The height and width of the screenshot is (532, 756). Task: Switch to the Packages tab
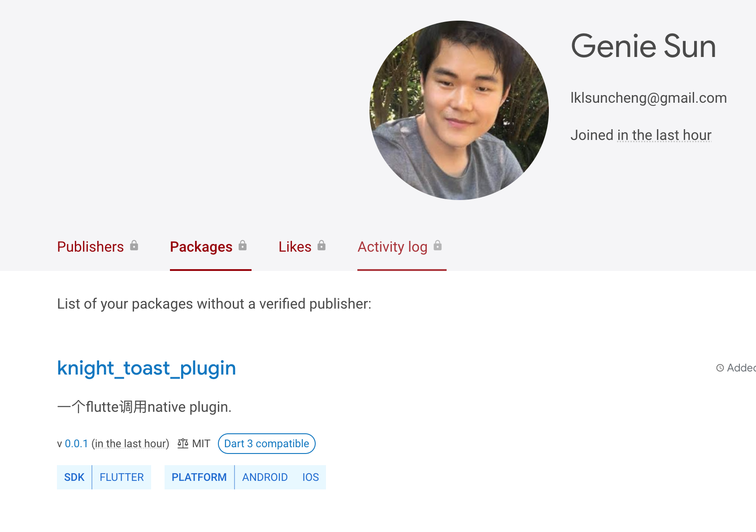pos(201,247)
